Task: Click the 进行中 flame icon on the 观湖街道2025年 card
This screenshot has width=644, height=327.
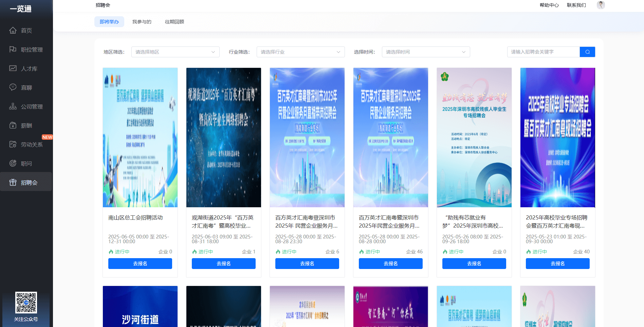Action: click(x=194, y=252)
